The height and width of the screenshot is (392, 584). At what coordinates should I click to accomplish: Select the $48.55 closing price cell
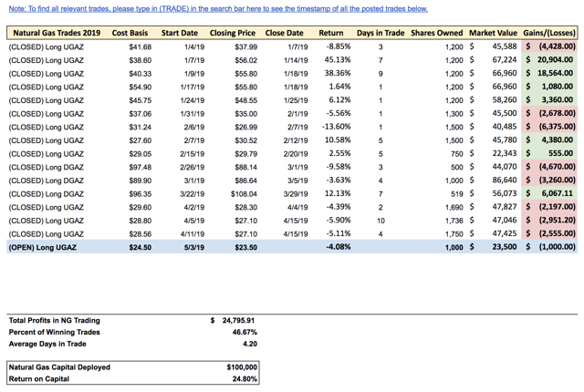click(245, 100)
